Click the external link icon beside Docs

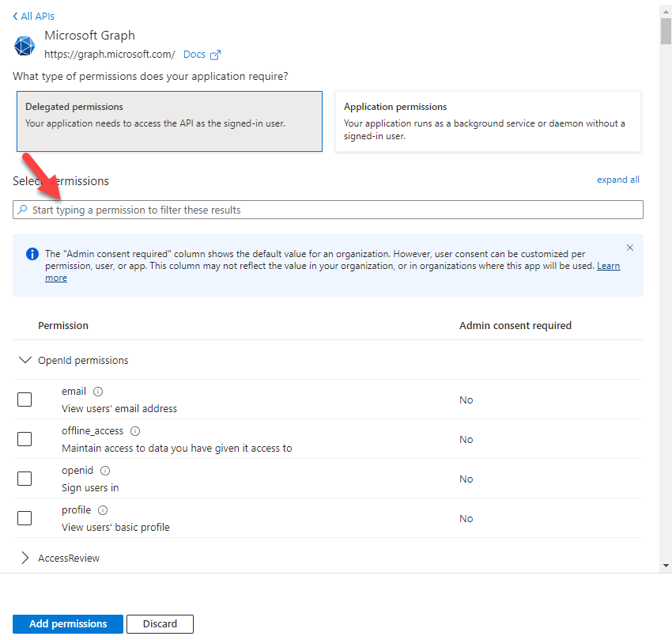tap(215, 55)
